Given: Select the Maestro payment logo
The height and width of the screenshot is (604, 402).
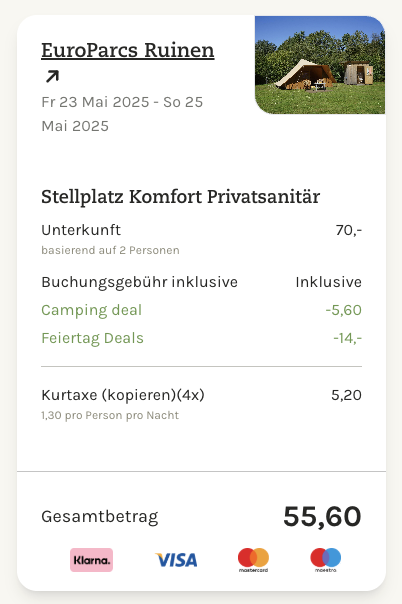Looking at the screenshot, I should click(326, 560).
